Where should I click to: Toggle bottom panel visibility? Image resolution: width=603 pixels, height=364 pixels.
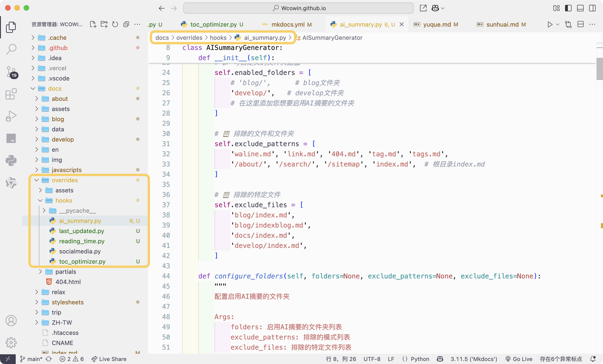click(580, 8)
